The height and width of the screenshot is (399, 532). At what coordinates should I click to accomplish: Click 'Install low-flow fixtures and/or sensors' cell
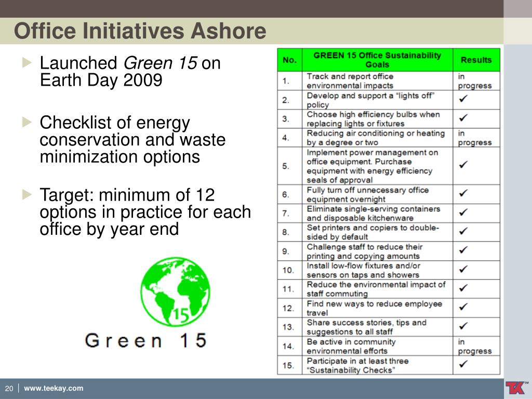[377, 270]
